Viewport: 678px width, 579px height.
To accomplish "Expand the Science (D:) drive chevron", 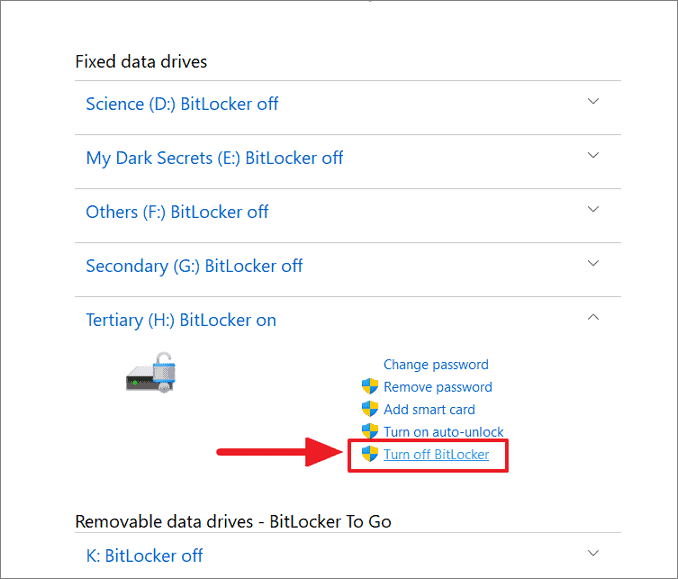I will click(x=593, y=101).
